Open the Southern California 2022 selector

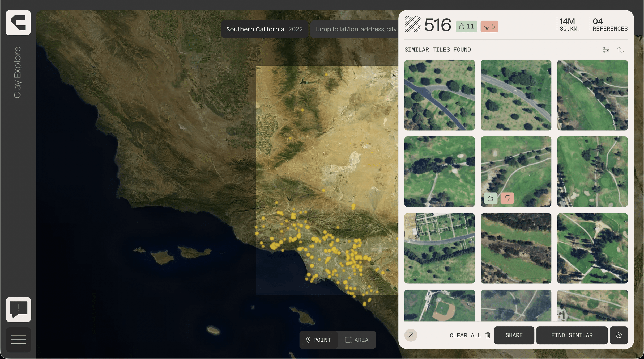264,29
